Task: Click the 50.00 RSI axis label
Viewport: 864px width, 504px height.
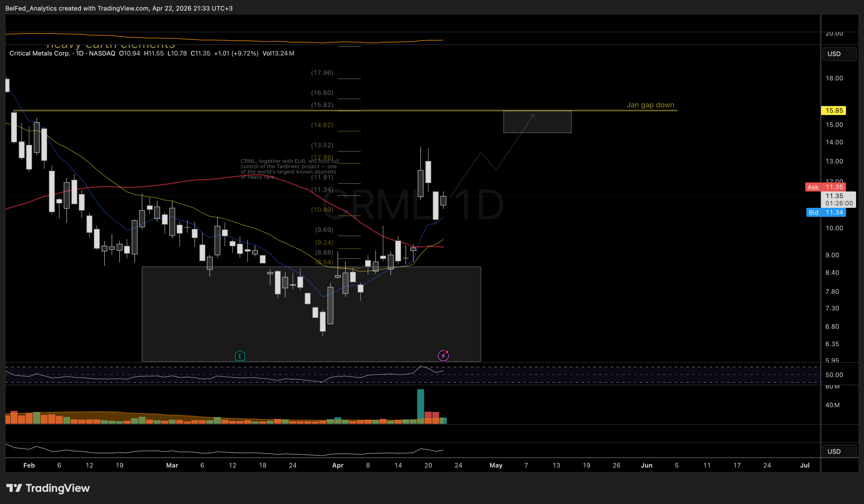Action: [x=834, y=375]
